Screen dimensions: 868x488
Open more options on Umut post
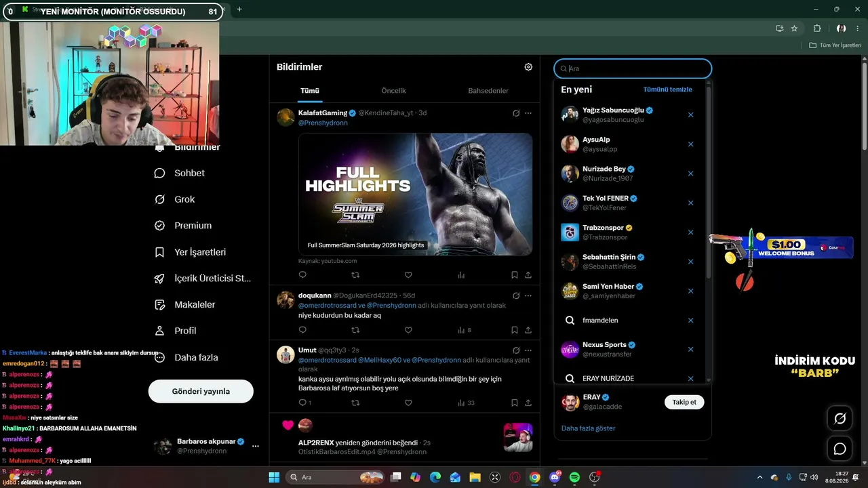[x=528, y=350]
